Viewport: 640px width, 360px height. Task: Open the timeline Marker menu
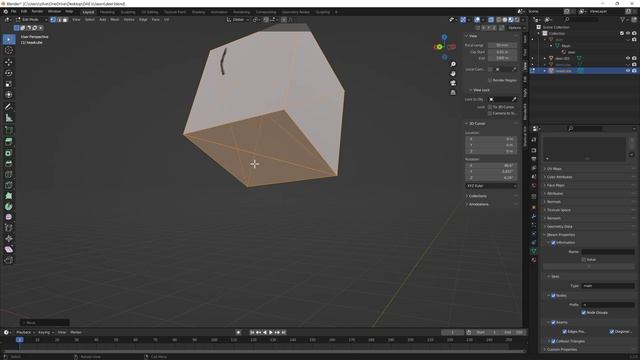[76, 332]
